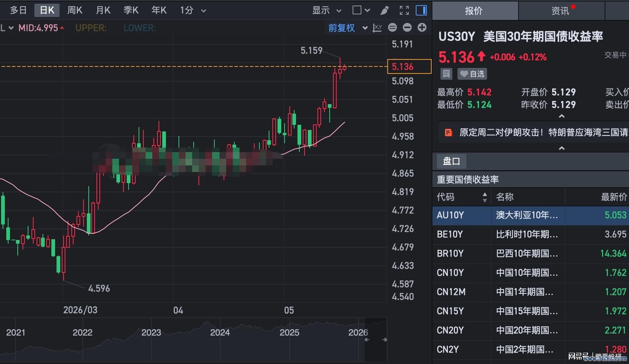
Task: Switch to 季K quarterly candles
Action: tap(131, 10)
